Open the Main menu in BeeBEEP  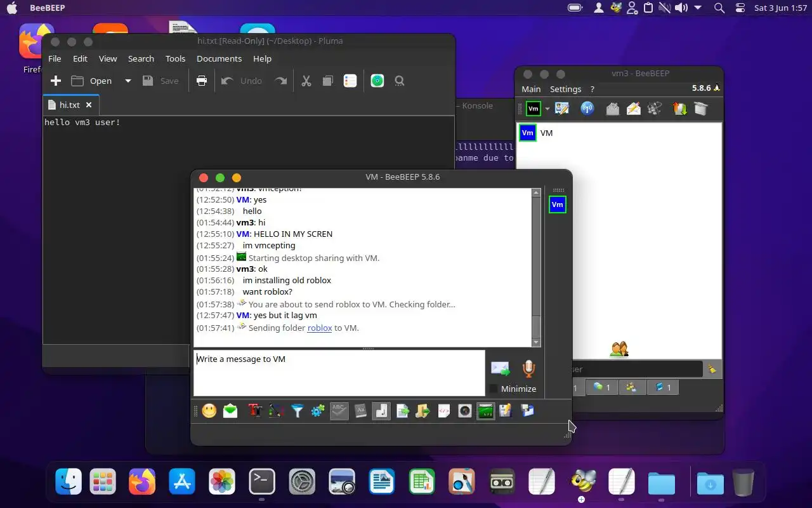click(x=531, y=89)
